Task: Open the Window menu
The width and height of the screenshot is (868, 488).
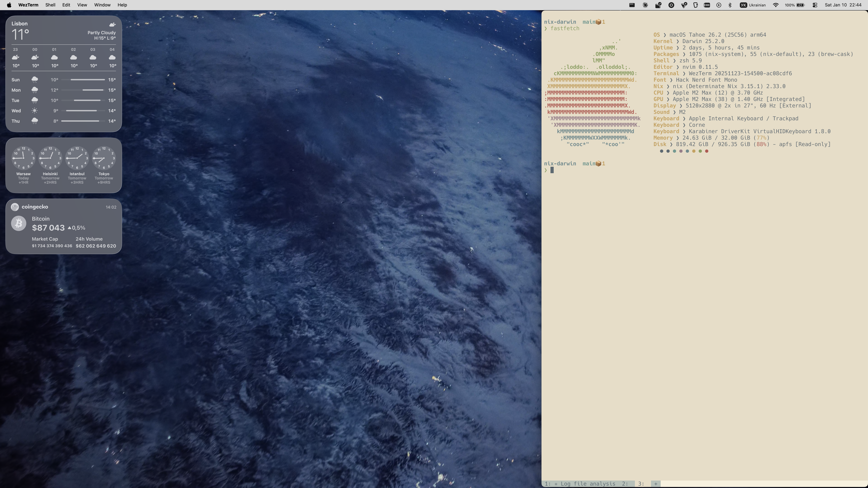Action: click(102, 5)
